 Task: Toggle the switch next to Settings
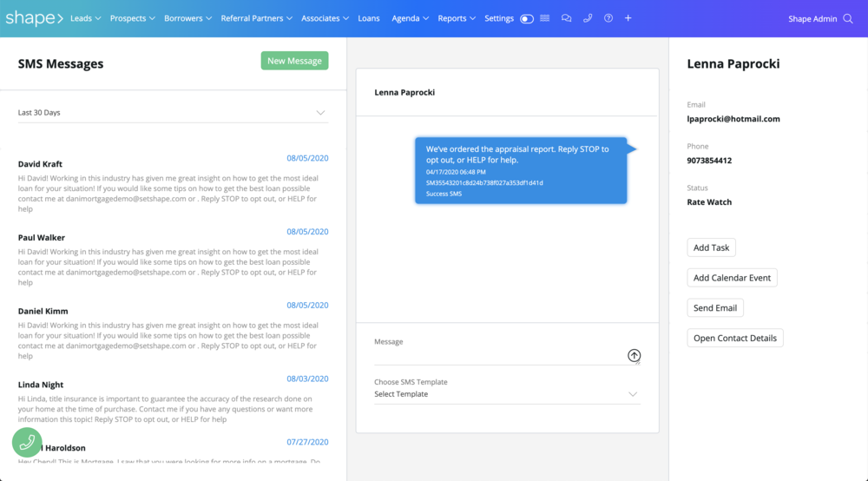(x=527, y=19)
